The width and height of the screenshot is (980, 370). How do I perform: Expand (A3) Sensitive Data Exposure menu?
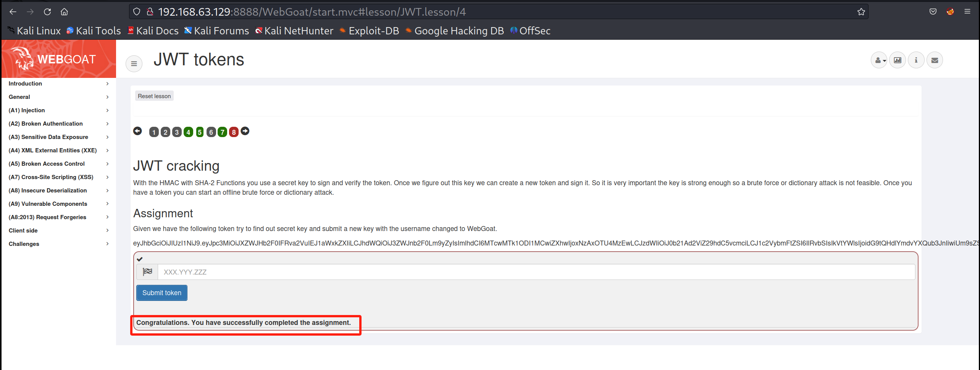[x=58, y=137]
